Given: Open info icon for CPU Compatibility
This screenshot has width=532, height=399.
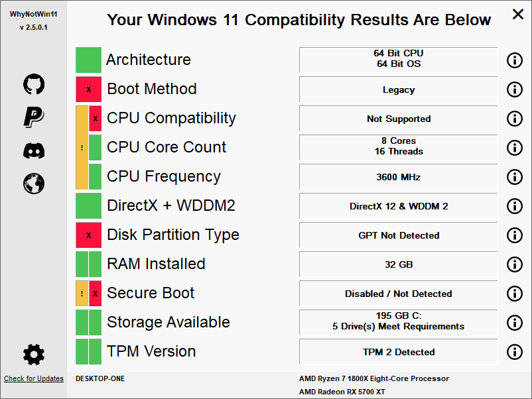Looking at the screenshot, I should click(x=515, y=119).
